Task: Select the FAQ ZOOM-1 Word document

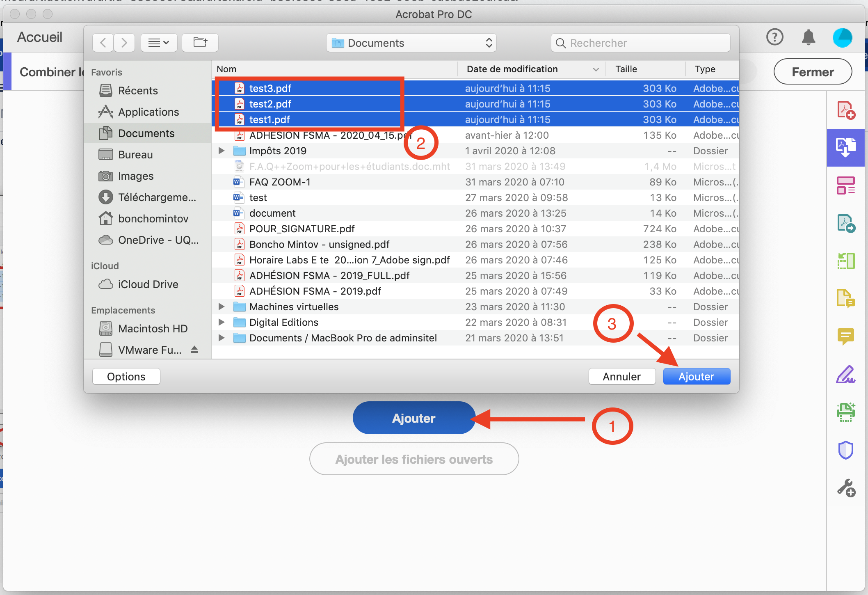Action: click(475, 182)
